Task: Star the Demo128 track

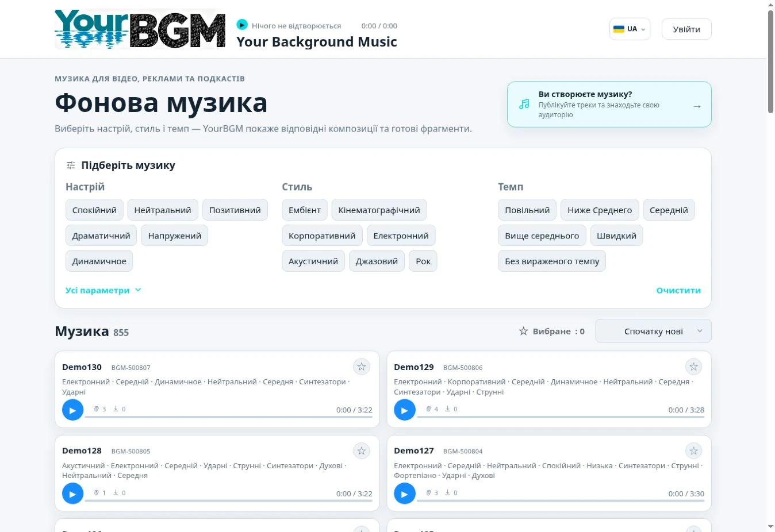Action: [x=361, y=450]
